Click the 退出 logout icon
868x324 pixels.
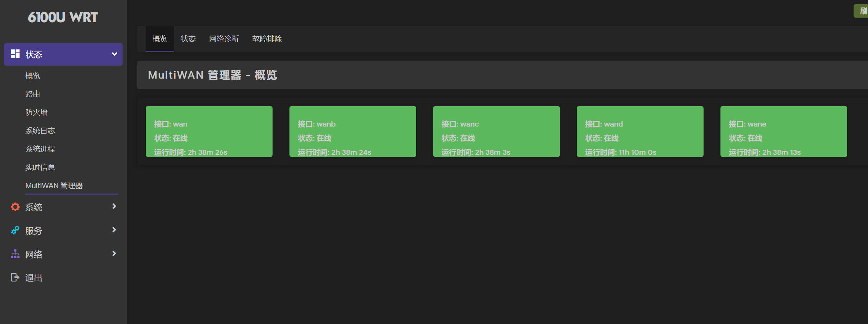coord(15,278)
